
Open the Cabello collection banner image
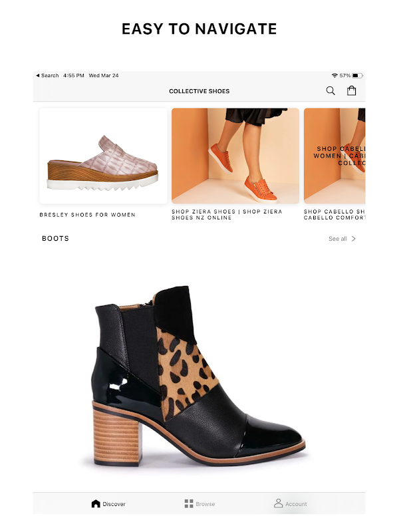pos(334,156)
